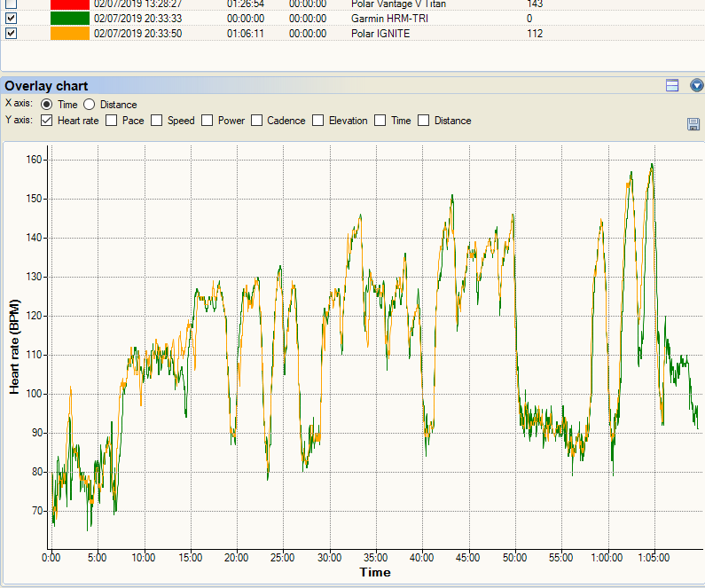Click the Overlay chart panel layout icon
The height and width of the screenshot is (588, 705).
pyautogui.click(x=672, y=85)
